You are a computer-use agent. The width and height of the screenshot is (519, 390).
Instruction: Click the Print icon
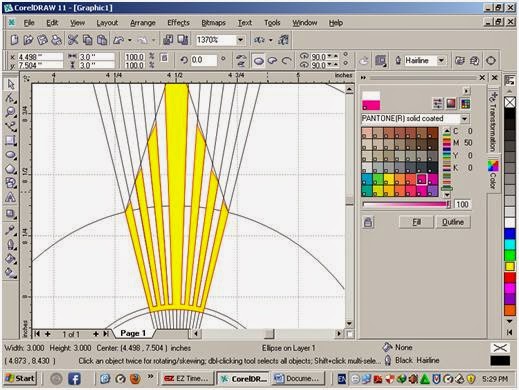[x=56, y=40]
